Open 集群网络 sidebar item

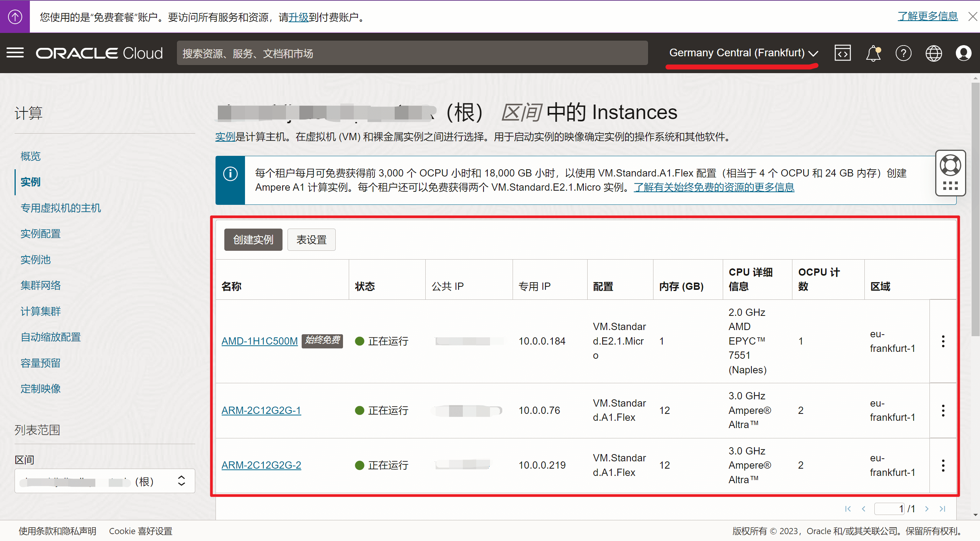point(41,285)
